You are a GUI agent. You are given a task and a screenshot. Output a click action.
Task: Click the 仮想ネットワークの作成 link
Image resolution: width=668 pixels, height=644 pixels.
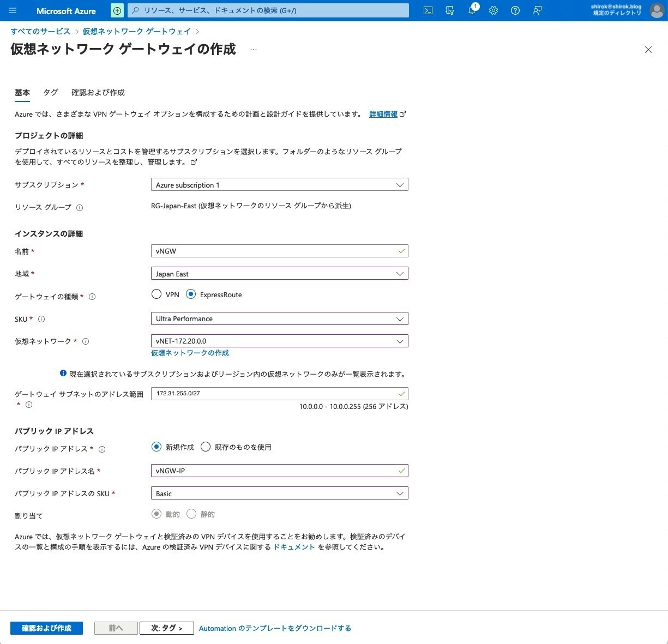click(190, 353)
